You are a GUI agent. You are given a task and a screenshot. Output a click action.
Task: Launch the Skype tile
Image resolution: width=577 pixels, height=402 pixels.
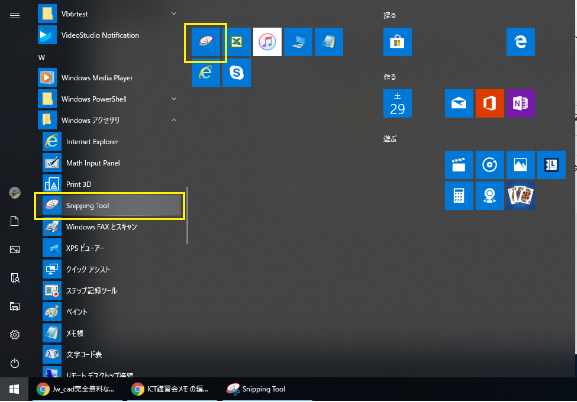pos(237,73)
